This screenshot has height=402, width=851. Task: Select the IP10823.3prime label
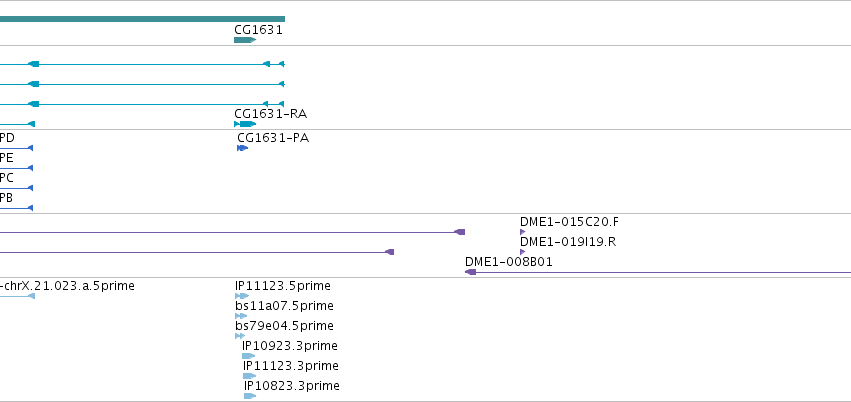coord(292,386)
